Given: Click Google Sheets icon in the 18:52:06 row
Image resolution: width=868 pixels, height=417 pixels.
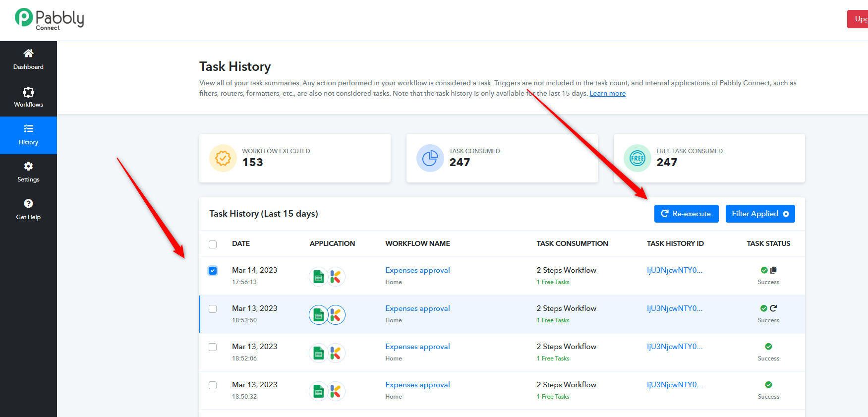Looking at the screenshot, I should (x=319, y=353).
